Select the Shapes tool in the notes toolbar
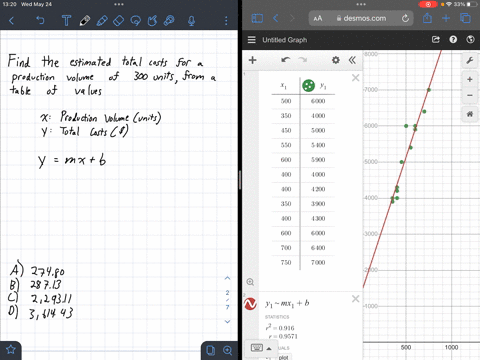This screenshot has height=360, width=480. coord(152,21)
